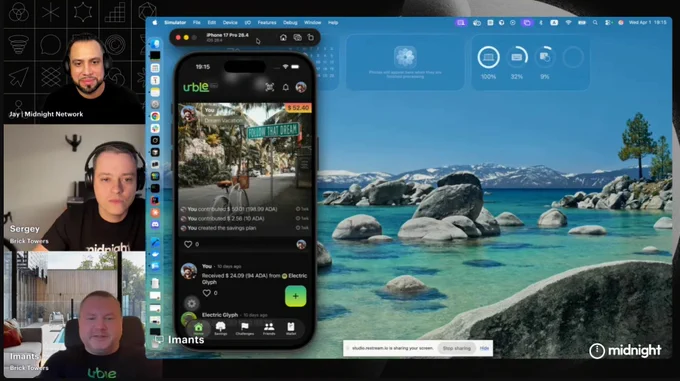Open the Photos widget on the desktop
The height and width of the screenshot is (381, 680).
pos(405,62)
